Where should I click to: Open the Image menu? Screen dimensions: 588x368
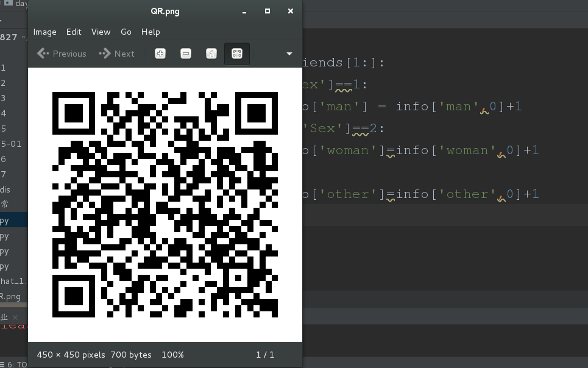click(44, 32)
